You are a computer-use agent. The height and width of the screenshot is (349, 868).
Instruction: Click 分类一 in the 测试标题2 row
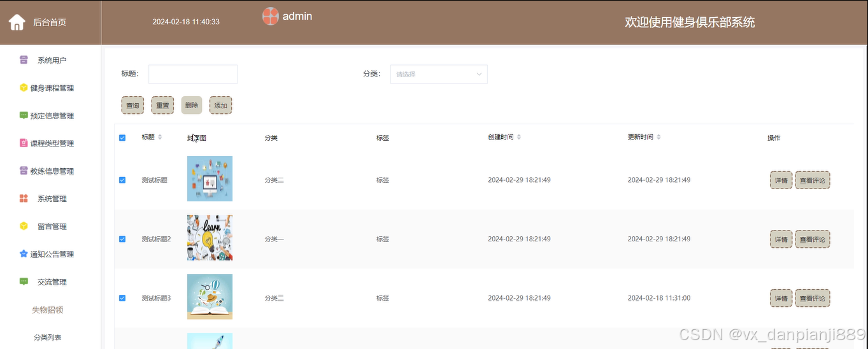tap(274, 239)
